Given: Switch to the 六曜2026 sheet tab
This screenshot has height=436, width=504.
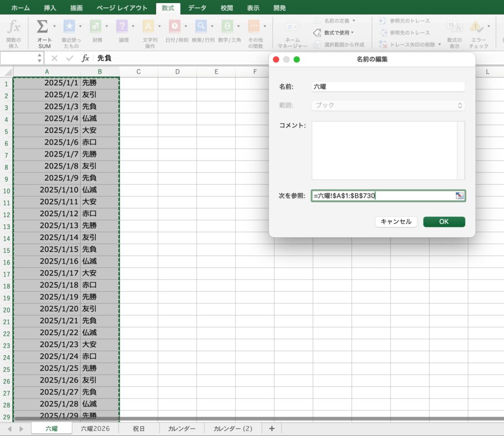Looking at the screenshot, I should coord(95,429).
